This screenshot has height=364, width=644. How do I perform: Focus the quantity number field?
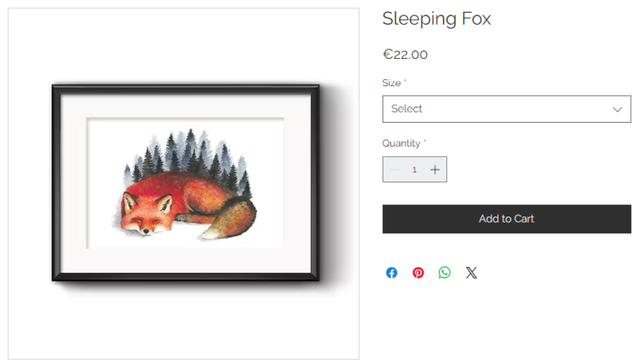(414, 170)
